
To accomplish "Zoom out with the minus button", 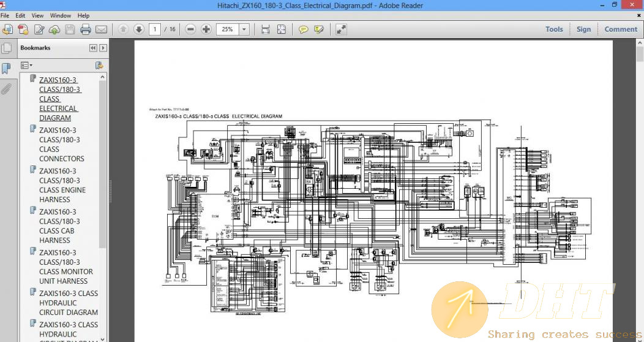I will [190, 29].
